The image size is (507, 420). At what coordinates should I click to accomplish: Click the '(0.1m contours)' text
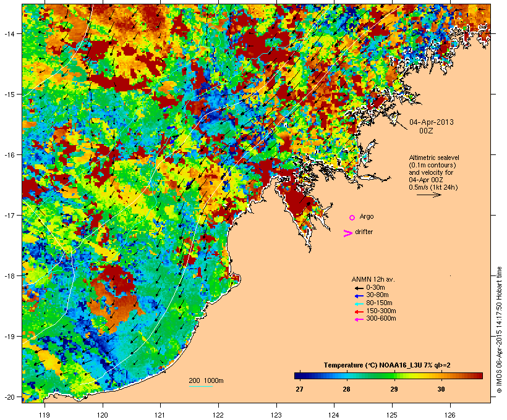433,165
